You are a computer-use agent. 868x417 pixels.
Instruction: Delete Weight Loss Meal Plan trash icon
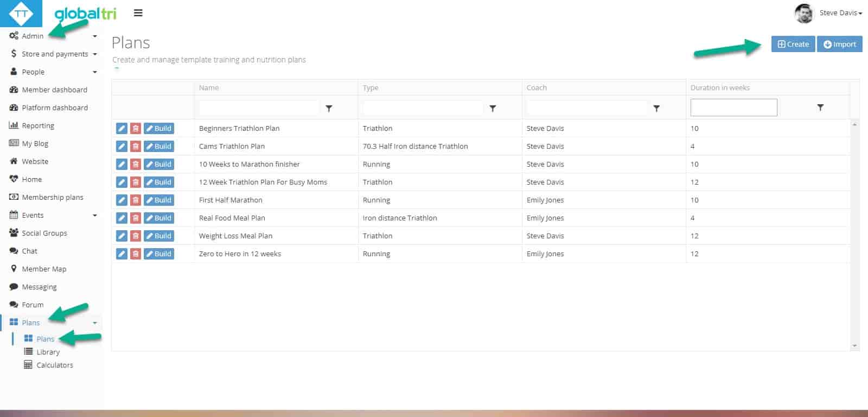(x=136, y=236)
